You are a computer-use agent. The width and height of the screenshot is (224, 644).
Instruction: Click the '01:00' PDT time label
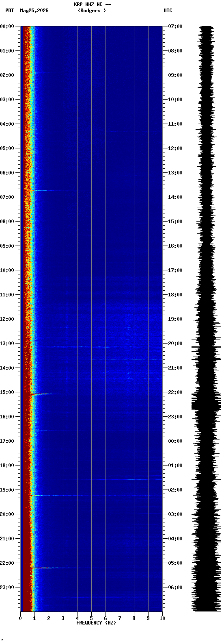pyautogui.click(x=7, y=51)
